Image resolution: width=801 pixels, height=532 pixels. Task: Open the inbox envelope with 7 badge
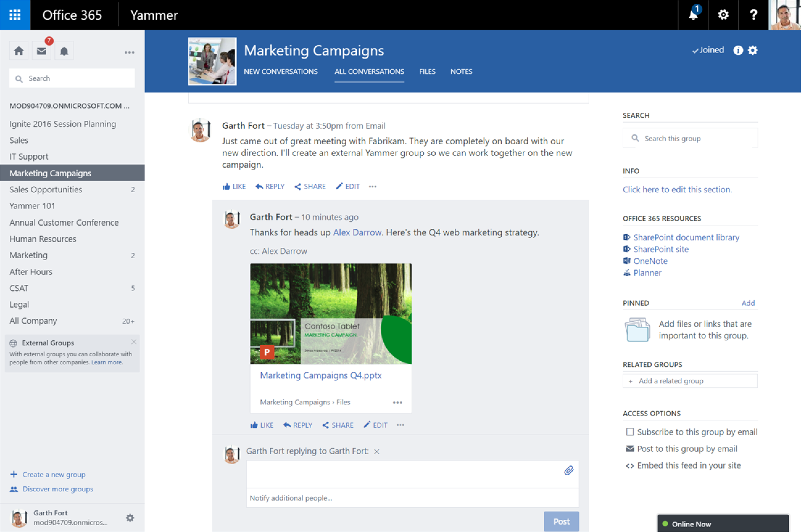(41, 51)
